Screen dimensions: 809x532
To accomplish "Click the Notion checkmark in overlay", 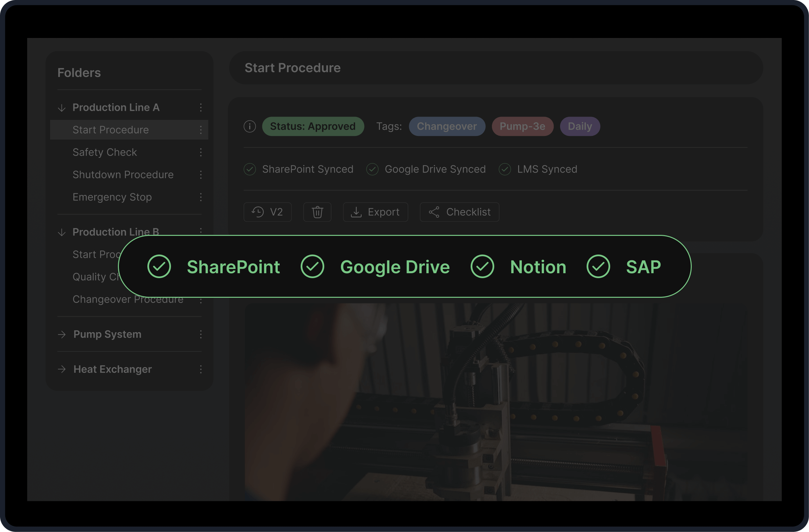I will tap(482, 267).
